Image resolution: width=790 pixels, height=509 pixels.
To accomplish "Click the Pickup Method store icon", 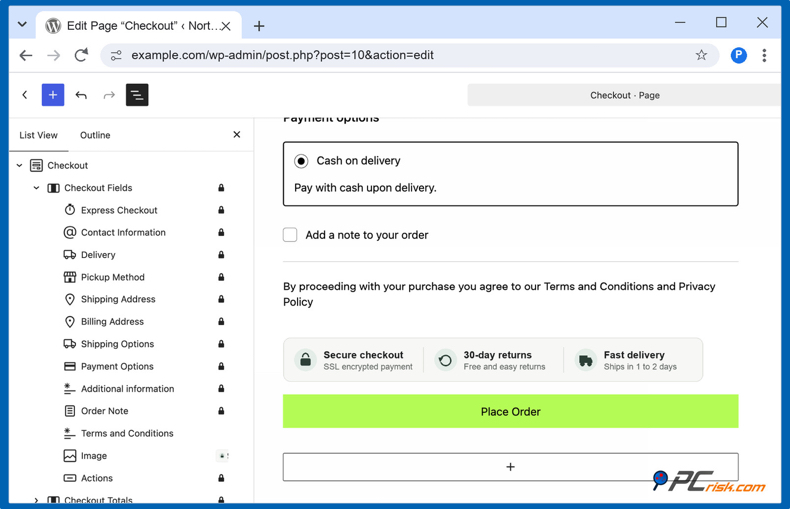I will click(x=70, y=277).
